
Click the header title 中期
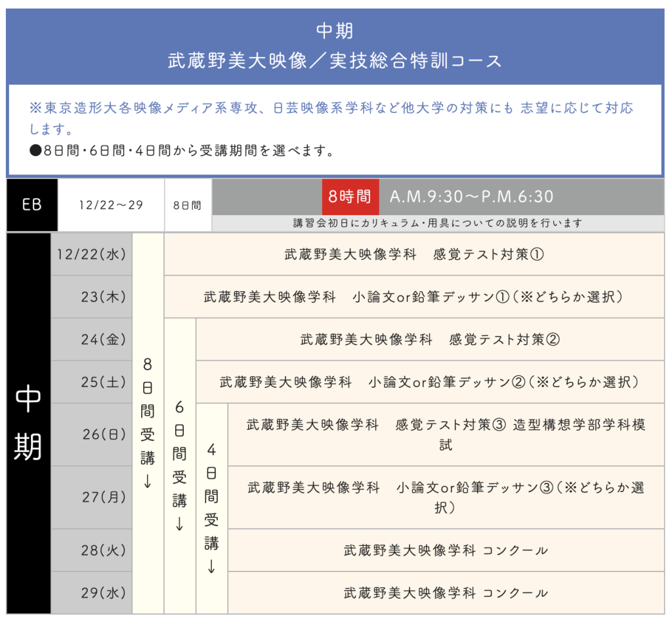click(335, 31)
